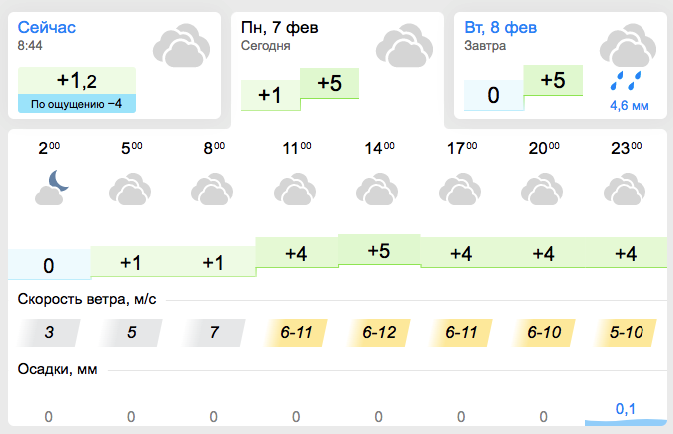Open the Сейчас current weather link
Viewport: 673px width, 434px height.
pyautogui.click(x=46, y=27)
